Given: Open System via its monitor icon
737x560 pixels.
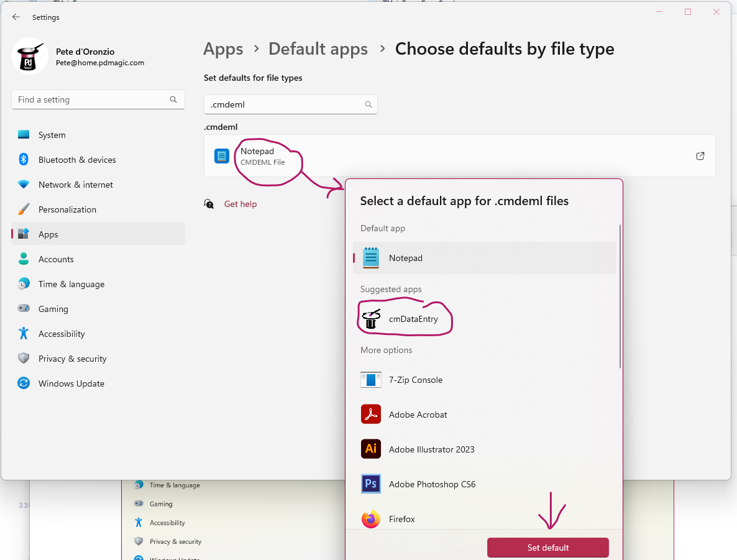Looking at the screenshot, I should coord(24,135).
